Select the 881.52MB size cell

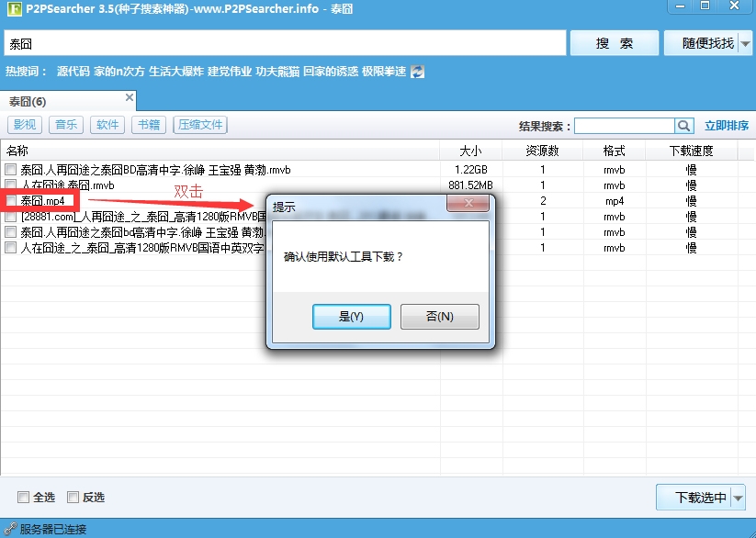pos(470,185)
